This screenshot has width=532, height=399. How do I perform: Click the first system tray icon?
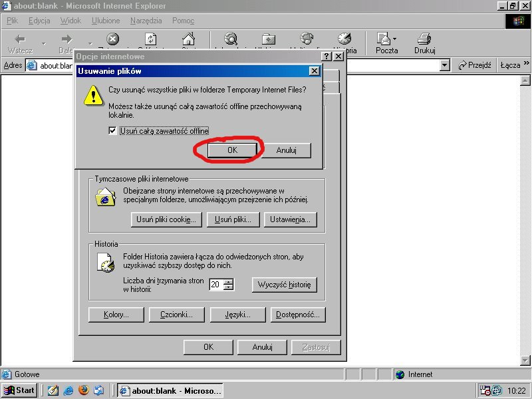point(485,390)
